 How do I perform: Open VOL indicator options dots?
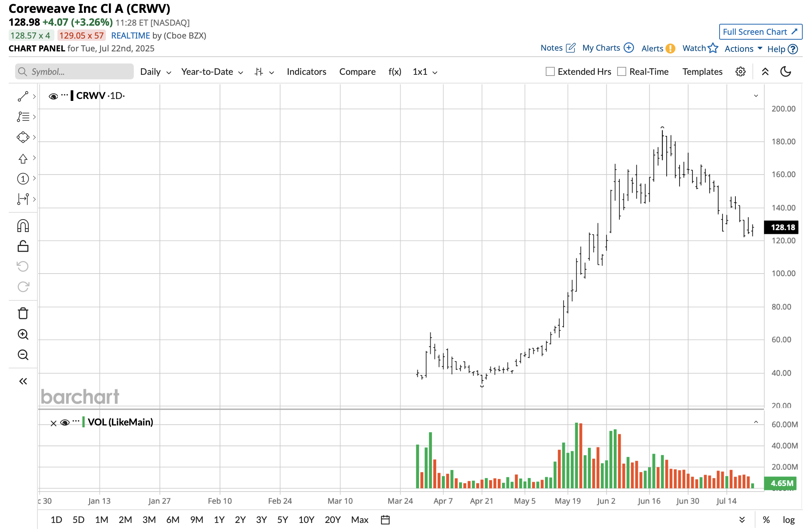click(x=76, y=421)
